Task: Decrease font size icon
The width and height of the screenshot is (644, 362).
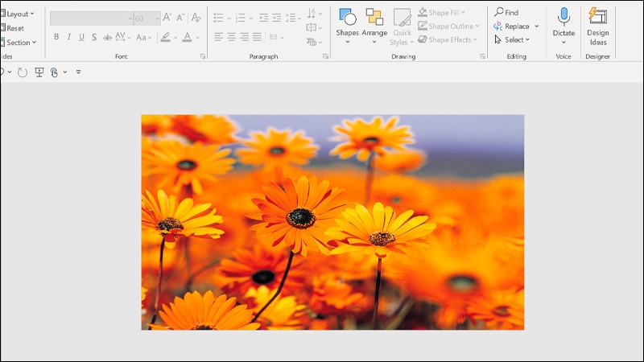Action: [180, 17]
